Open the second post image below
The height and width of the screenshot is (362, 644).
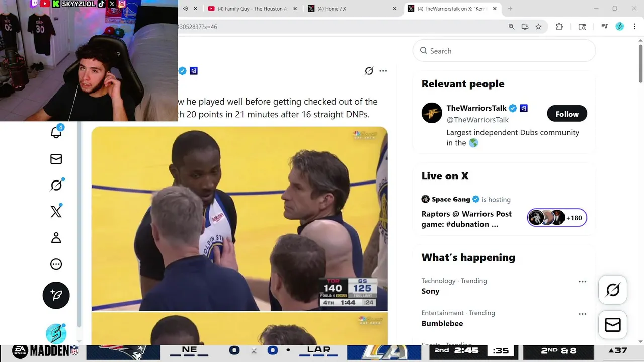(239, 328)
